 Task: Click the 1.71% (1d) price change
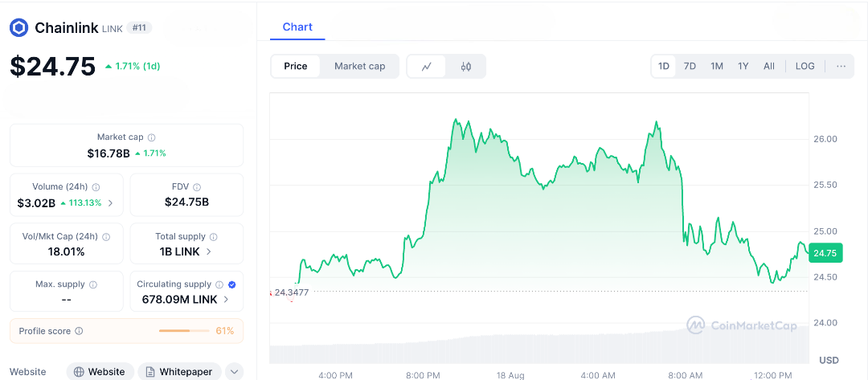(x=133, y=67)
